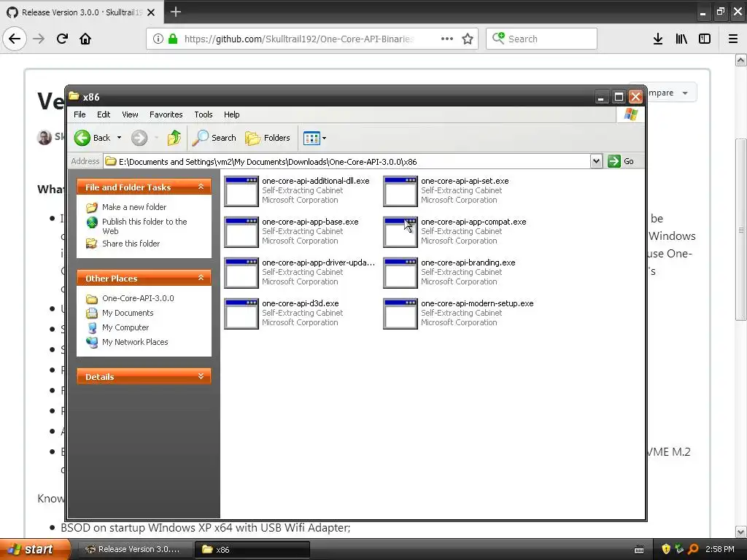This screenshot has height=560, width=747.
Task: Click the green Go arrow button
Action: click(x=614, y=161)
